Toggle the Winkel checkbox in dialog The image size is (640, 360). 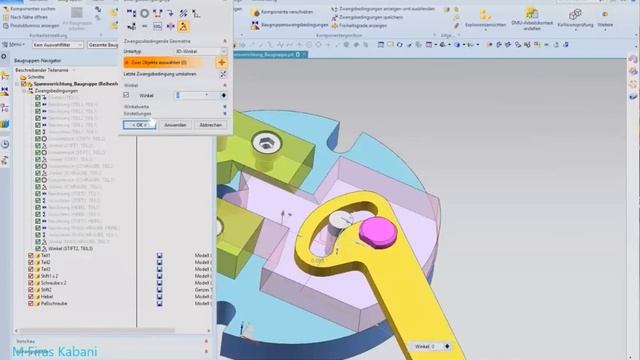pyautogui.click(x=126, y=95)
